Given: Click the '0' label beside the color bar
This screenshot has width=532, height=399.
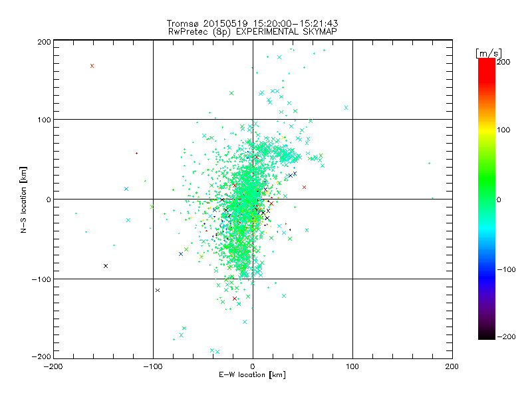Looking at the screenshot, I should tap(499, 199).
